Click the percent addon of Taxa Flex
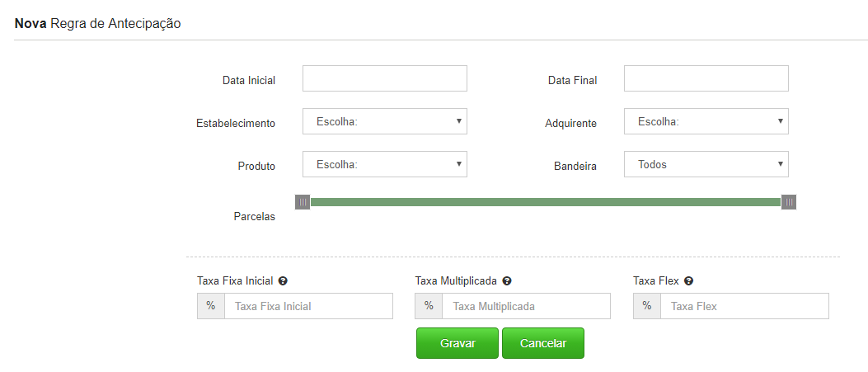Screen dimensions: 868x372 [x=647, y=306]
